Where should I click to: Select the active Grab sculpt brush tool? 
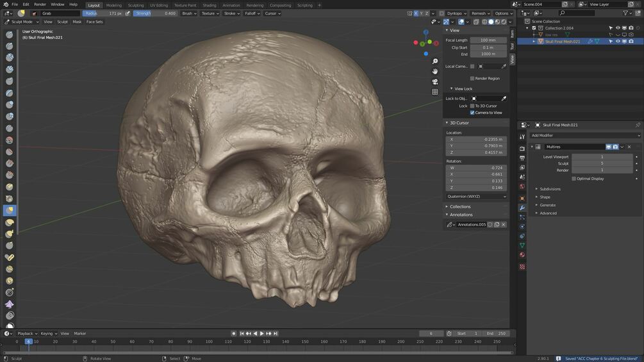click(x=10, y=210)
